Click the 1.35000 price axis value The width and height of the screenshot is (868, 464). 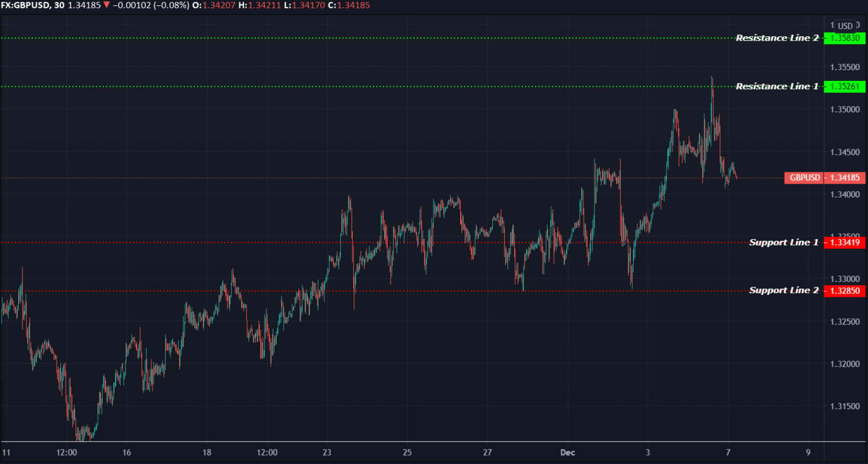[x=845, y=110]
